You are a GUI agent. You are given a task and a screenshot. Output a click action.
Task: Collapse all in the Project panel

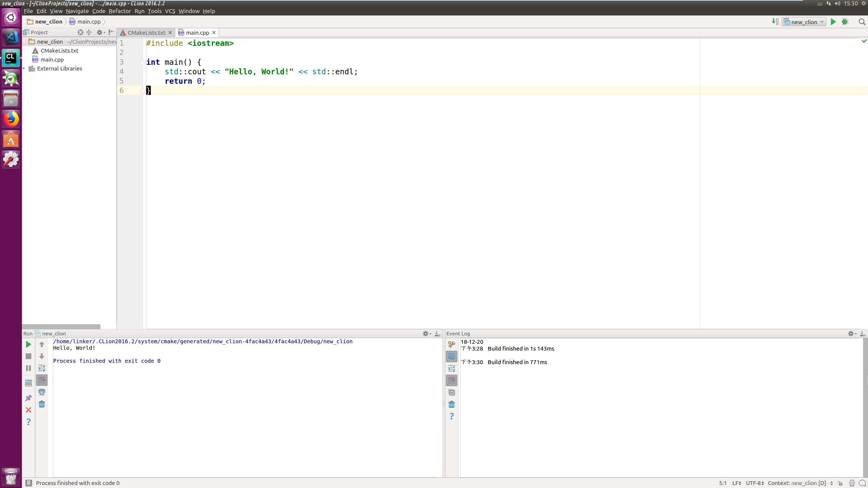[89, 32]
